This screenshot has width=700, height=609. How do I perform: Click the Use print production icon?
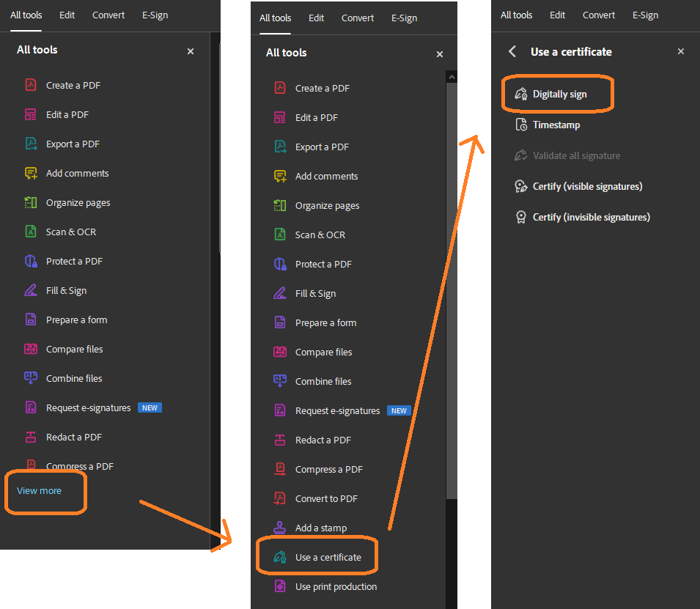point(279,586)
